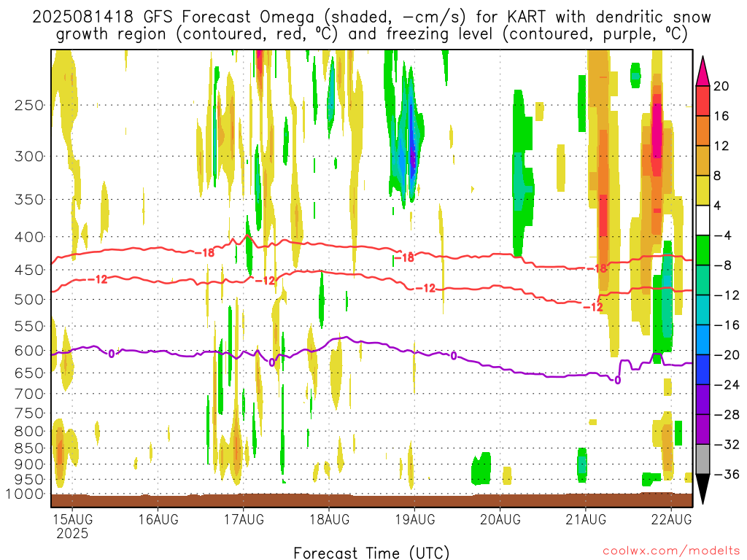
Task: Click the dark blue -24 to -20 segment
Action: coord(703,370)
